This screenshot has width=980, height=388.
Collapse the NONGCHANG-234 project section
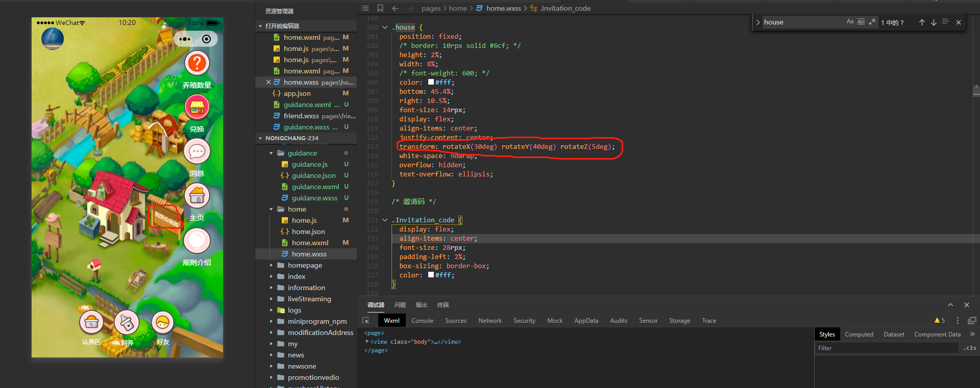(x=261, y=138)
